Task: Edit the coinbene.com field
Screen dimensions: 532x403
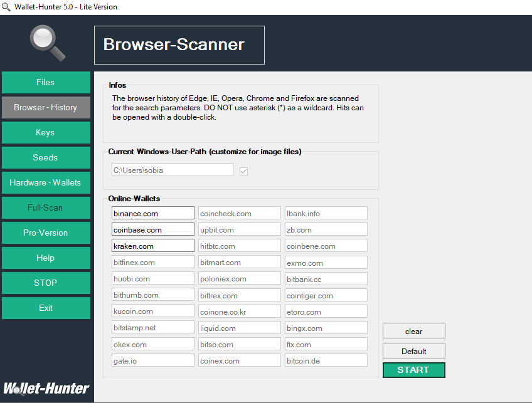Action: tap(326, 246)
